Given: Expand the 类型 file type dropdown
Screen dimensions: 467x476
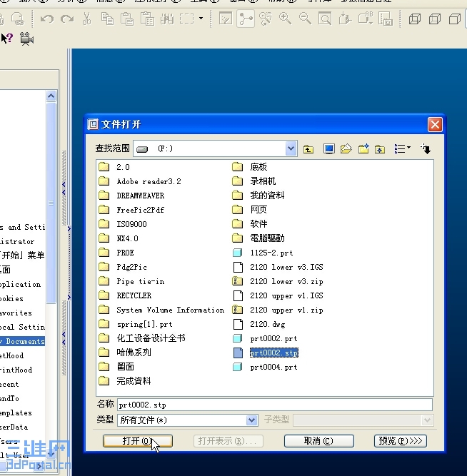Looking at the screenshot, I should click(x=251, y=420).
